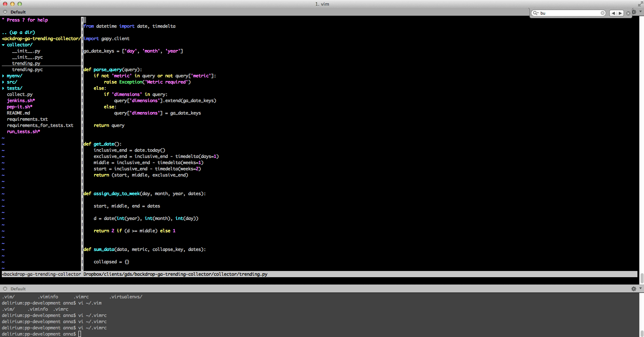Viewport: 644px width, 337px height.
Task: Open gear menu of top pane
Action: pos(635,12)
